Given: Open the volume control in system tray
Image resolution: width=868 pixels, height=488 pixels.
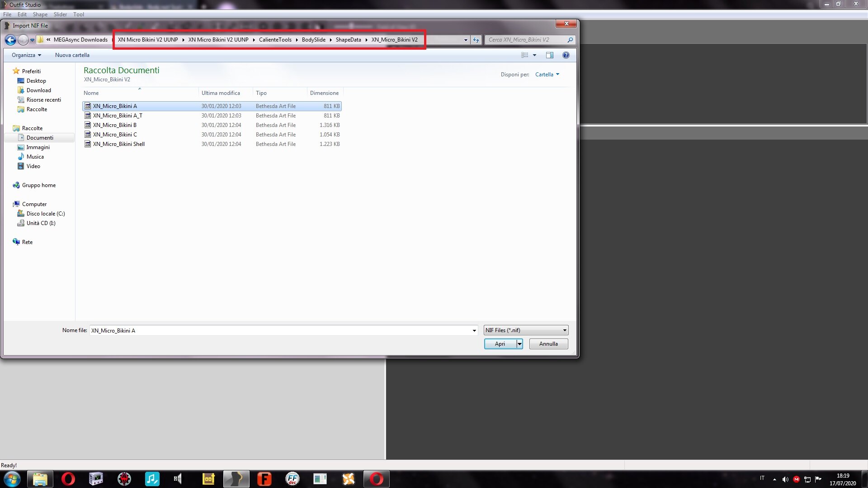Looking at the screenshot, I should click(x=785, y=479).
